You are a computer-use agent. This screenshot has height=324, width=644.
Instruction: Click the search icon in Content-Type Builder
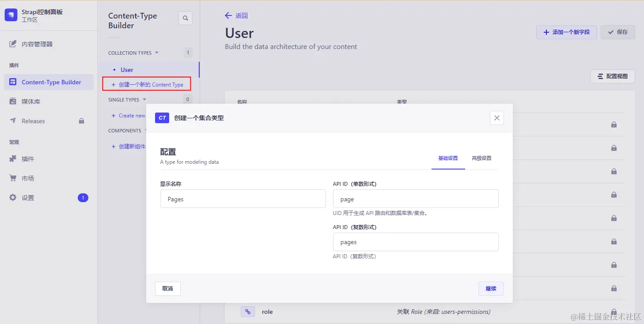pos(186,18)
